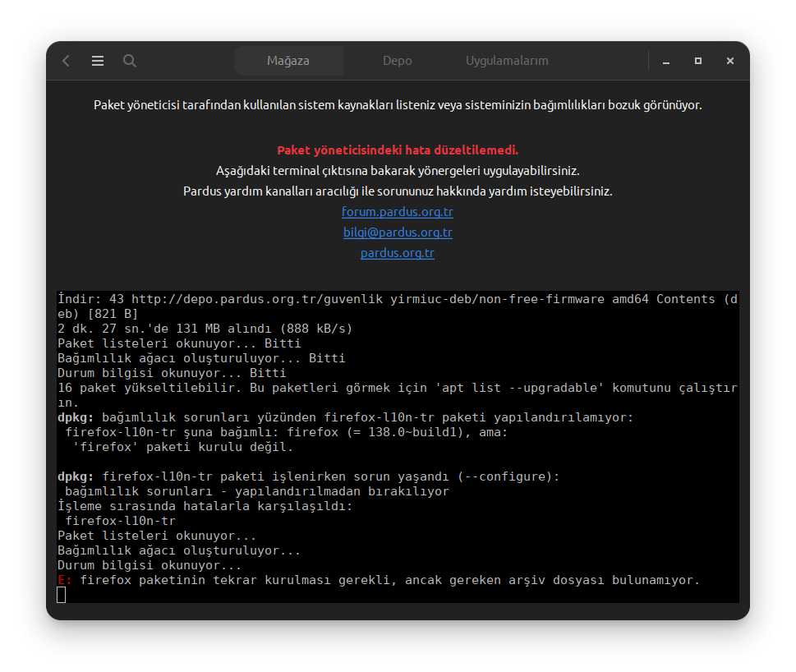
Task: Open the search magnifier
Action: [130, 61]
